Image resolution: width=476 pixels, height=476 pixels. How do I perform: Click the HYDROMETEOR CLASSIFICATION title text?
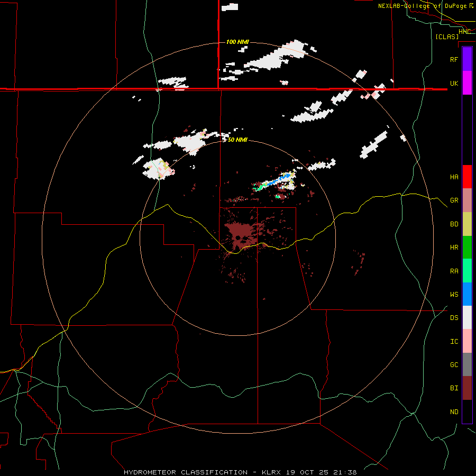tap(186, 472)
